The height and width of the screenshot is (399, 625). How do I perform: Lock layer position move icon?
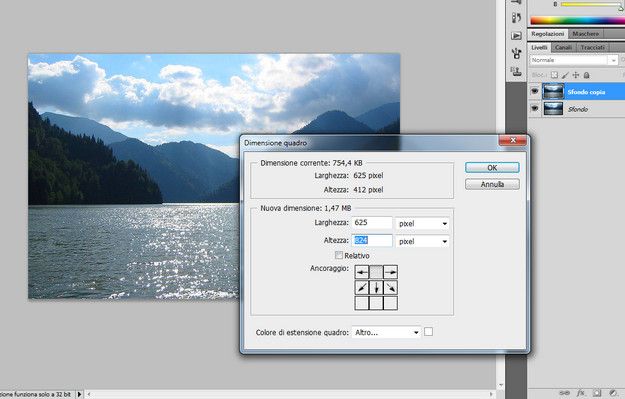576,75
